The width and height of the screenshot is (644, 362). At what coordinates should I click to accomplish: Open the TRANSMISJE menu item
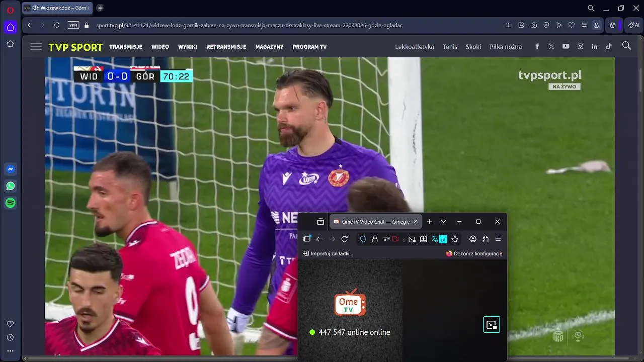(126, 47)
